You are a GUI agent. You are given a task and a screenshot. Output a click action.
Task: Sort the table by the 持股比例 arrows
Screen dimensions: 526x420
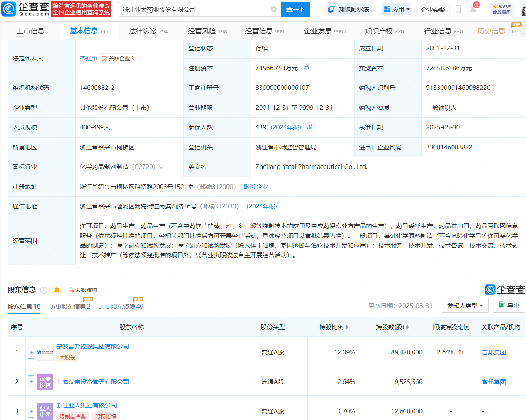coord(346,327)
